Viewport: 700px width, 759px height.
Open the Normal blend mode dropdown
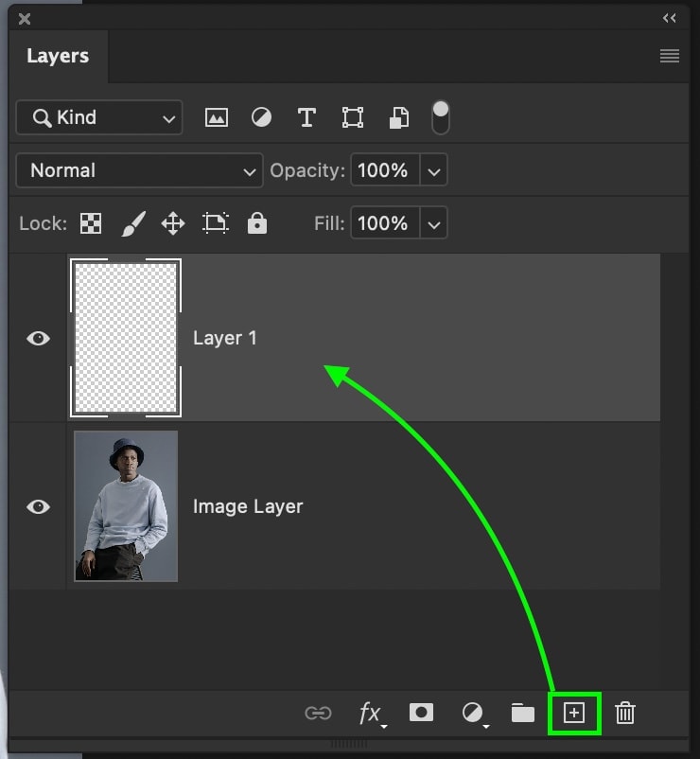140,170
